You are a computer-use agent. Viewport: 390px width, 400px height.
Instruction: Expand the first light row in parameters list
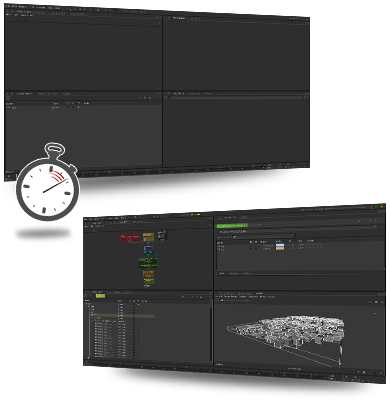(219, 246)
